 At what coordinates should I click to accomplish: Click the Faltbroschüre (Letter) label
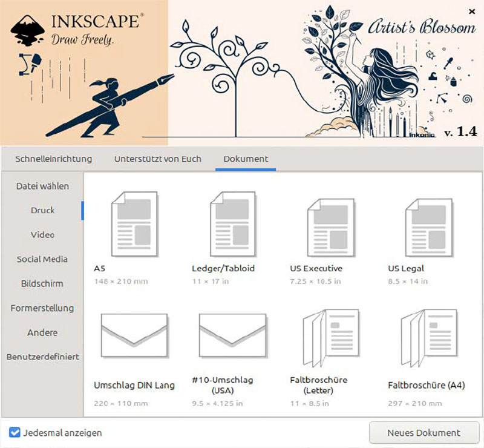[x=319, y=385]
